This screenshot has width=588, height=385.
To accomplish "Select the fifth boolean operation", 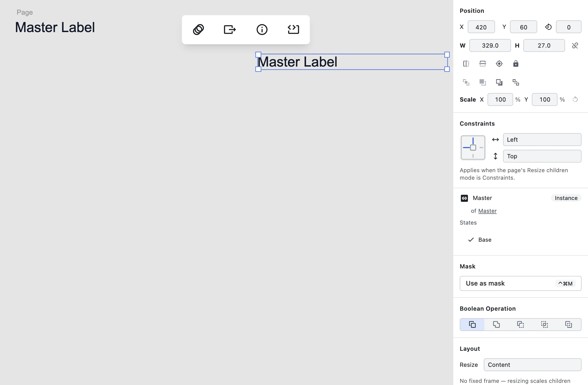I will click(568, 325).
